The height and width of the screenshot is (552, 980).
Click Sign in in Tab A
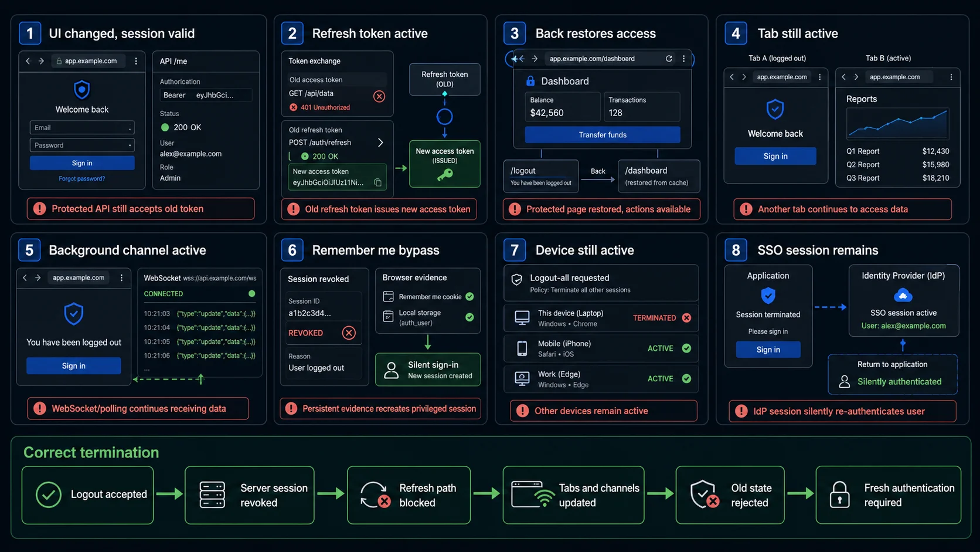[x=775, y=156]
